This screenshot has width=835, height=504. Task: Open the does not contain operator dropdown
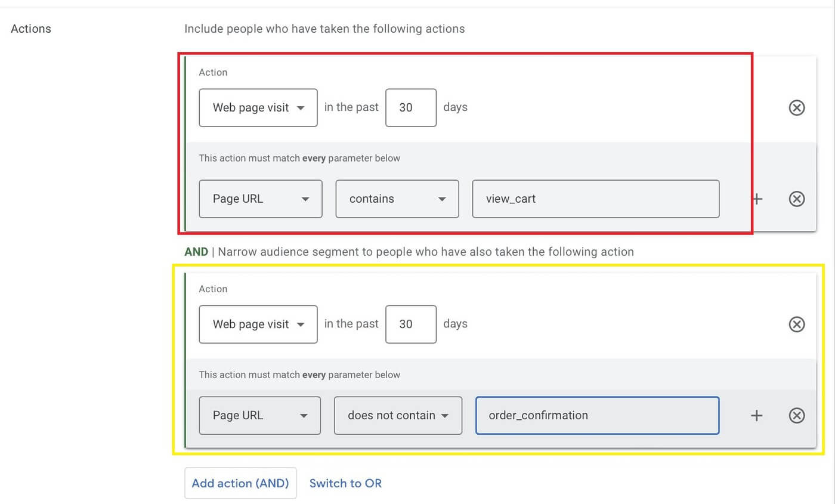pyautogui.click(x=398, y=416)
